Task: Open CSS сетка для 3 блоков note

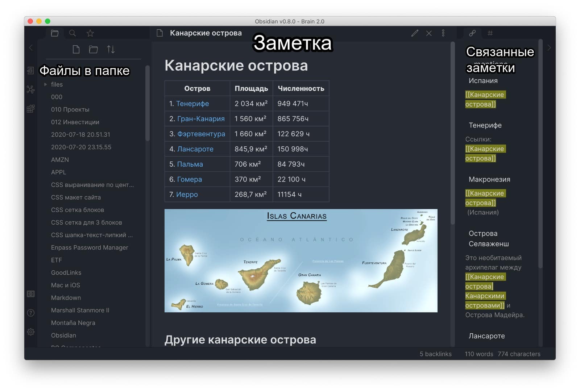Action: pyautogui.click(x=86, y=222)
